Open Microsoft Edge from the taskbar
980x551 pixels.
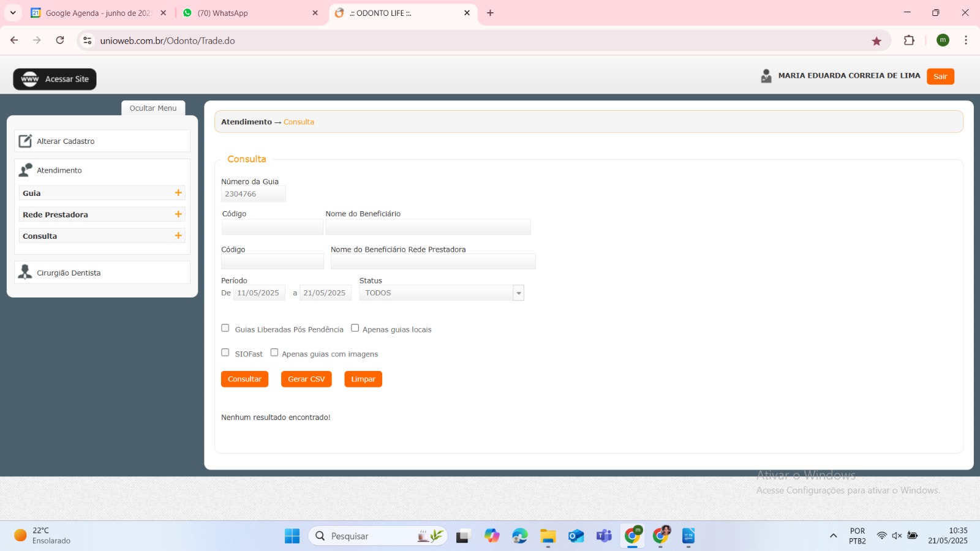[520, 536]
